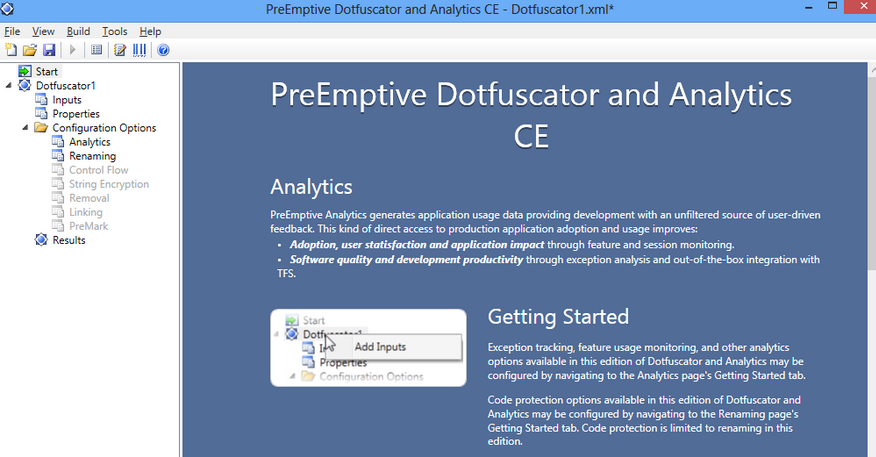Click the page icon beside Renaming
Image resolution: width=876 pixels, height=457 pixels.
(58, 155)
